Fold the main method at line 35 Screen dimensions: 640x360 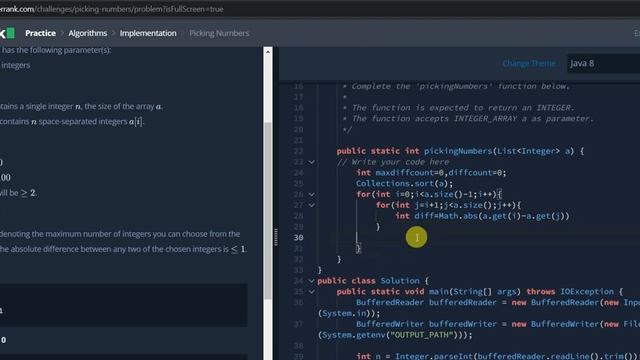tap(311, 291)
